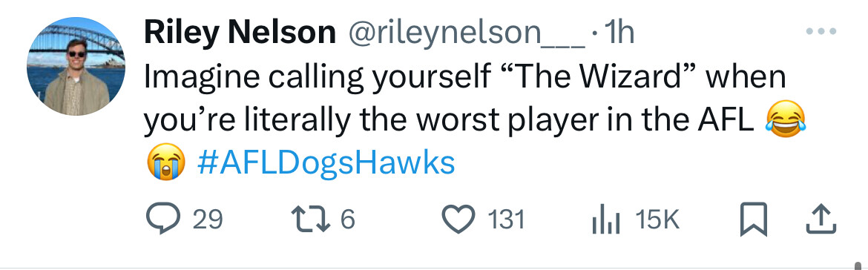Bookmark this tweet with the bookmark icon

pos(754,219)
